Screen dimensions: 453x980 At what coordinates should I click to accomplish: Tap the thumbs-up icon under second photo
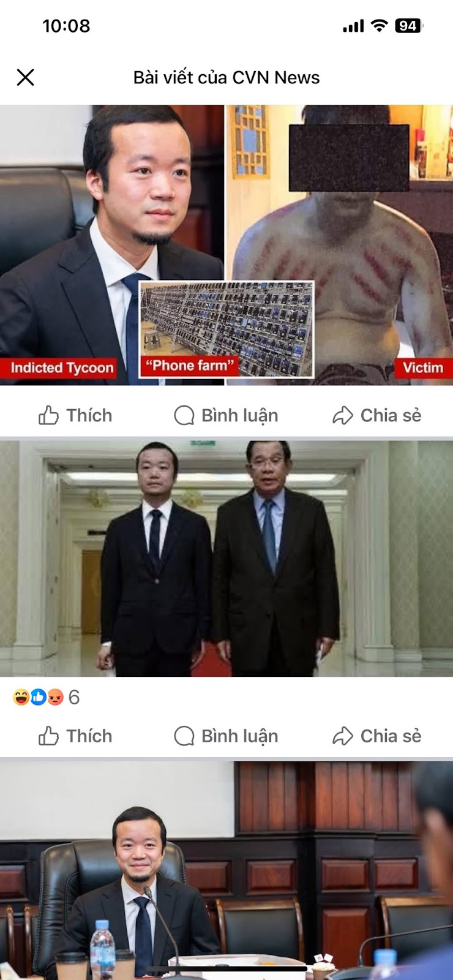click(x=48, y=736)
